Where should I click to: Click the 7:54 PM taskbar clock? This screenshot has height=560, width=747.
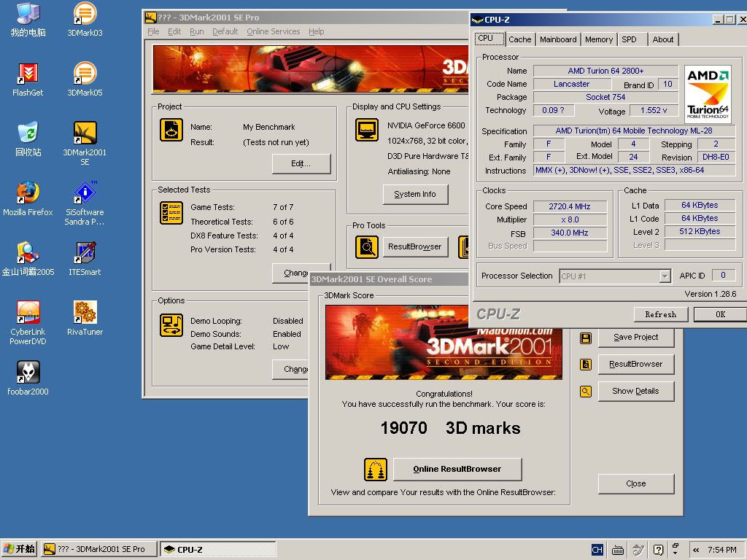[x=722, y=550]
